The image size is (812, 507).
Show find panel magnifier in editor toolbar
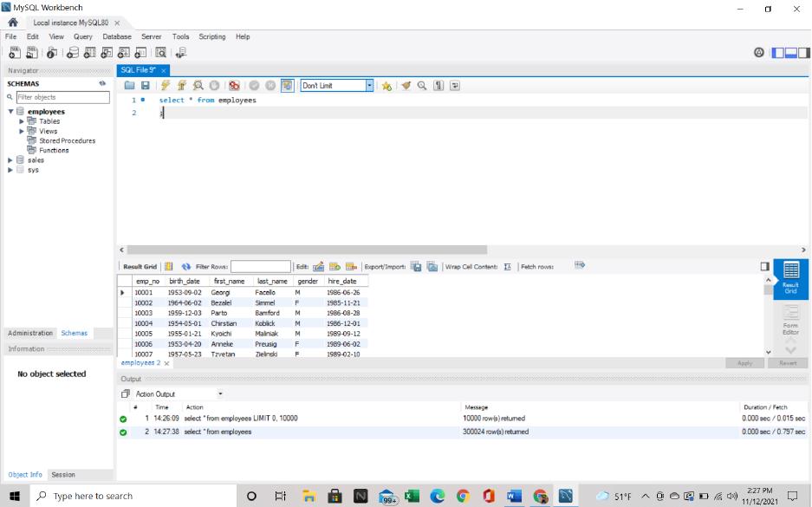[422, 86]
